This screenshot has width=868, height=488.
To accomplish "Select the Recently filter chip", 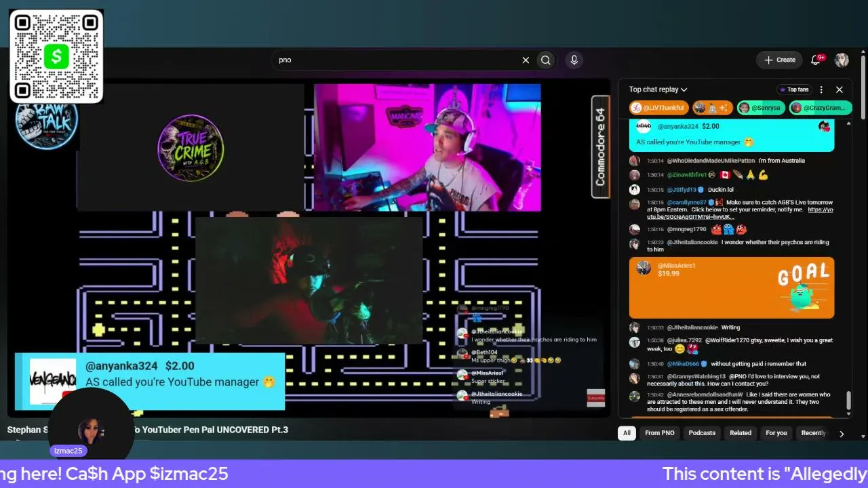I will pyautogui.click(x=813, y=433).
